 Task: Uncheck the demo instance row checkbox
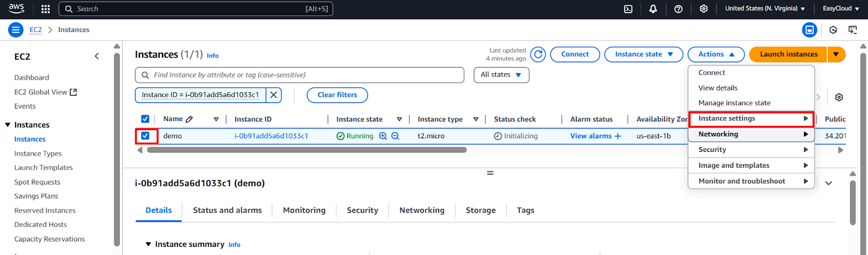(x=145, y=136)
